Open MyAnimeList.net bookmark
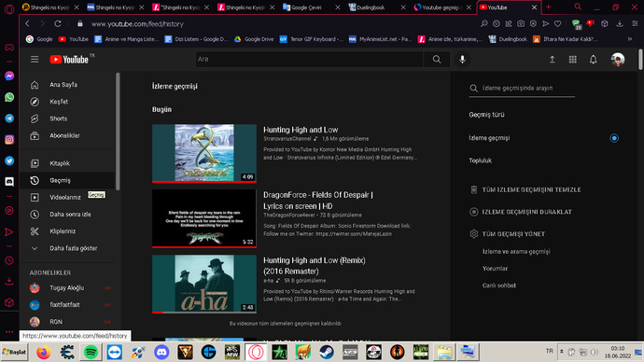This screenshot has height=362, width=644. pos(380,39)
